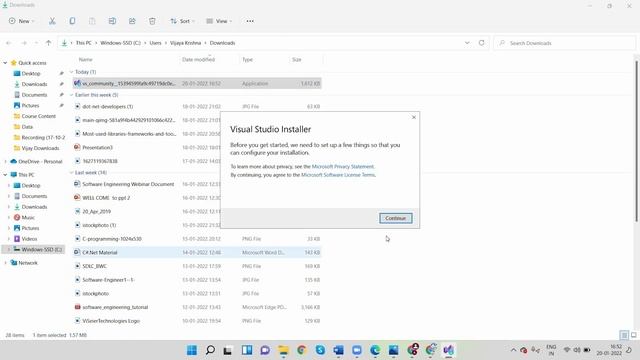Expand the Network tree node
Screen dimensions: 640x360
coord(5,263)
